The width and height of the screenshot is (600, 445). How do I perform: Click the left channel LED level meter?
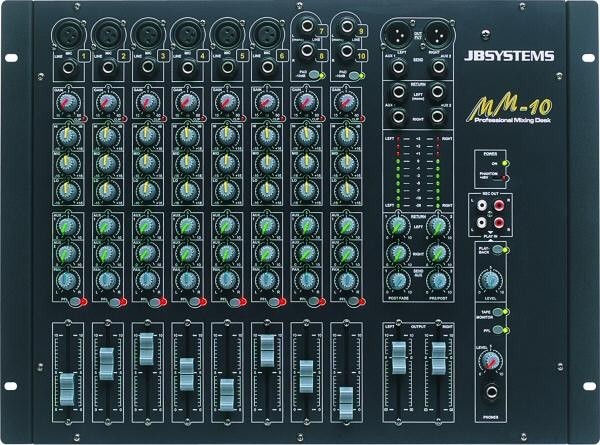coord(398,172)
